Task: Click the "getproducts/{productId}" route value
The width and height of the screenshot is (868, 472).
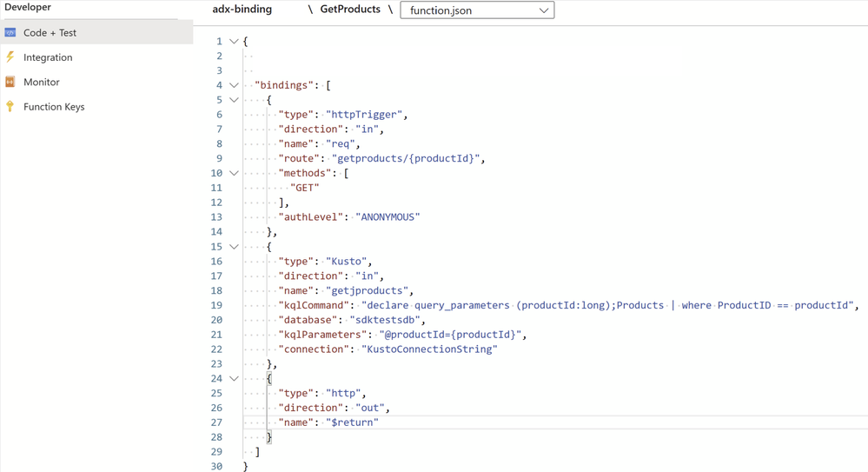Action: (406, 158)
